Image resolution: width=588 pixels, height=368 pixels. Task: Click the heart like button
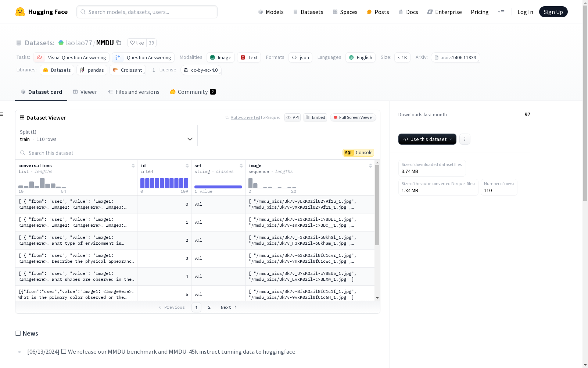click(x=137, y=43)
